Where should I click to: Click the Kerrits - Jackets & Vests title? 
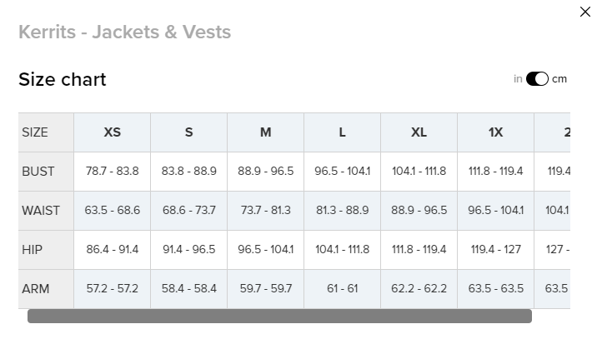[124, 32]
